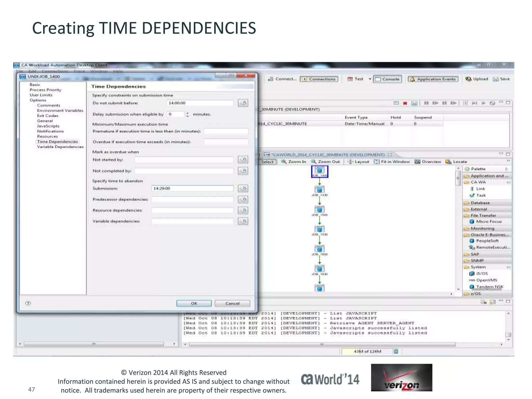Click Zoom Out in editor toolbar

pos(325,162)
